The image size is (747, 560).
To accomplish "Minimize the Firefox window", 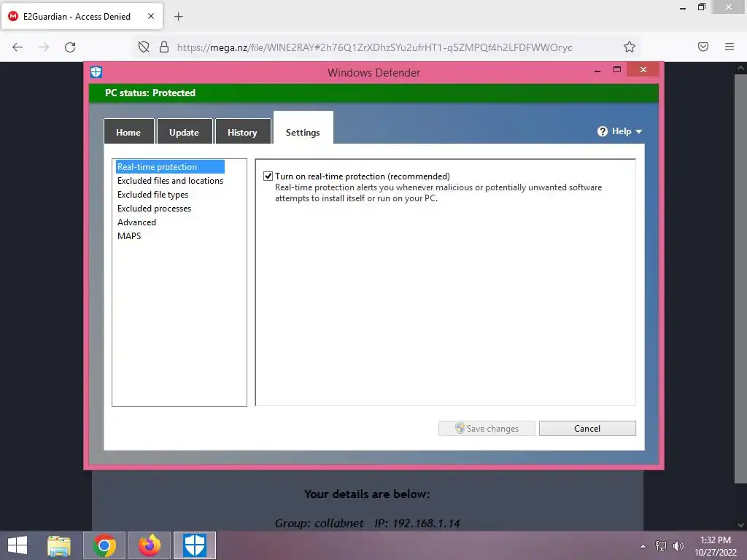I will pyautogui.click(x=683, y=7).
